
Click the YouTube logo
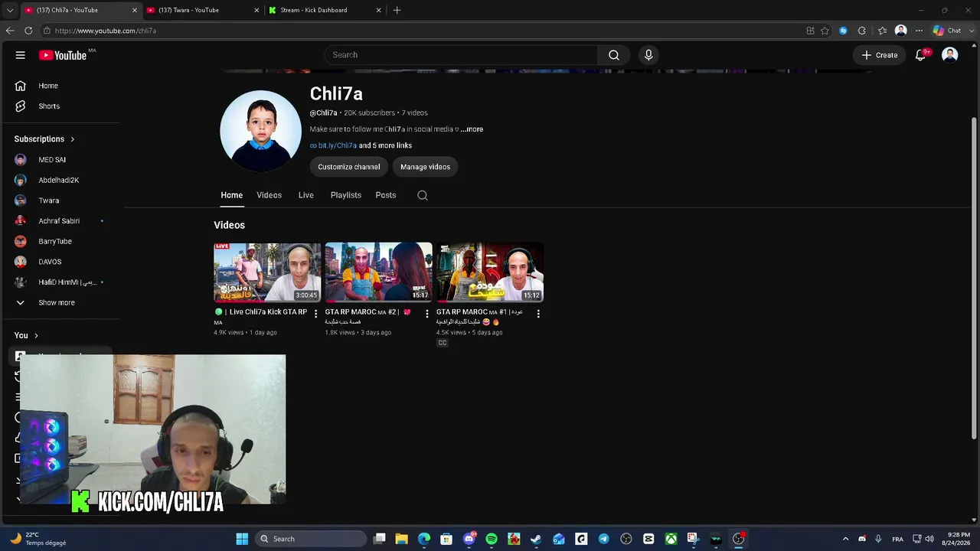[63, 55]
